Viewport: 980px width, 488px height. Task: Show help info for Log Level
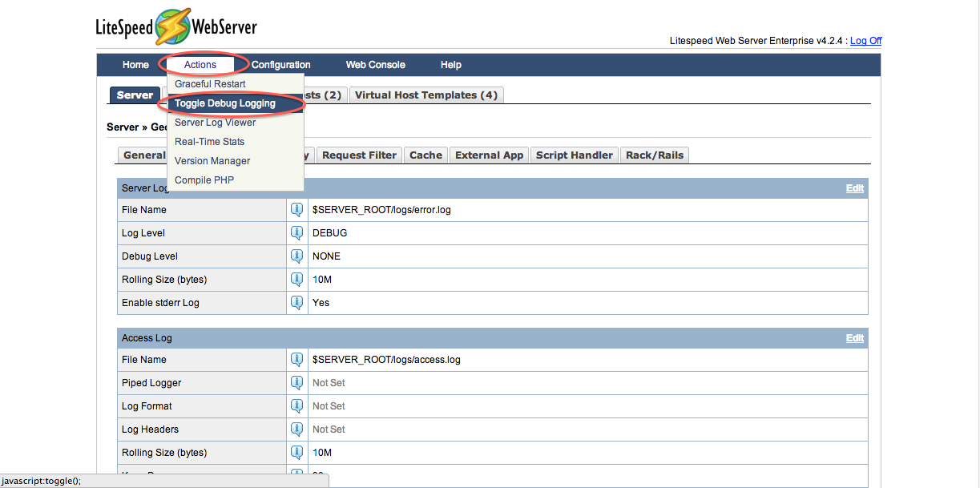click(297, 233)
